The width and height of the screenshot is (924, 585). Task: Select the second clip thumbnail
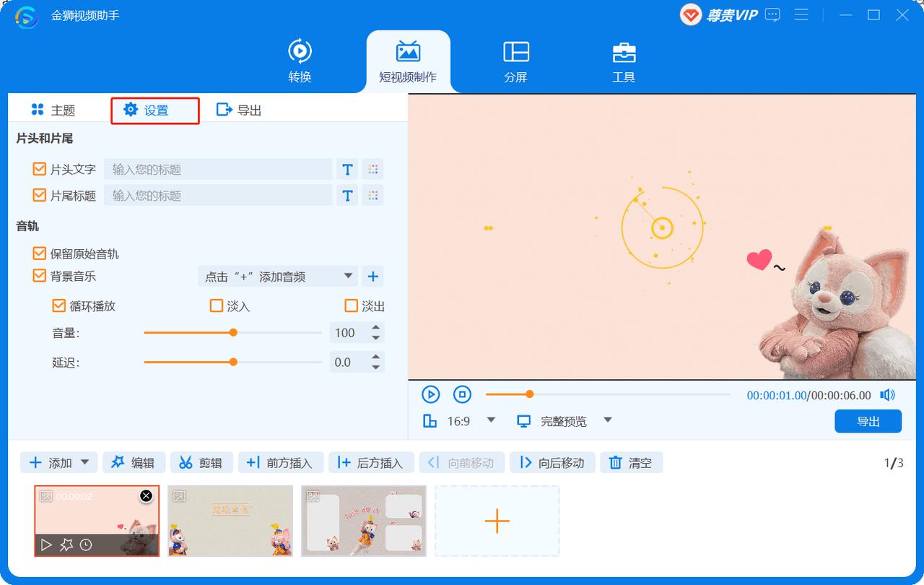click(x=230, y=521)
